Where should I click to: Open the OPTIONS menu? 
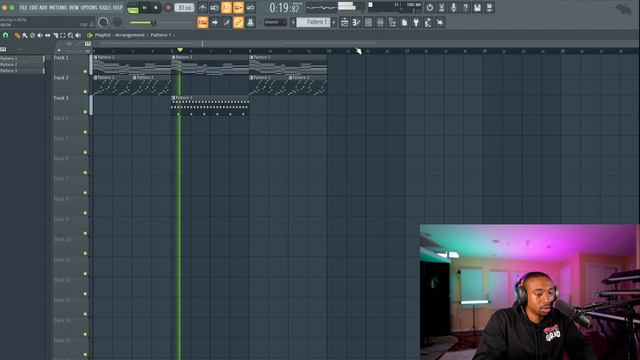(x=89, y=7)
